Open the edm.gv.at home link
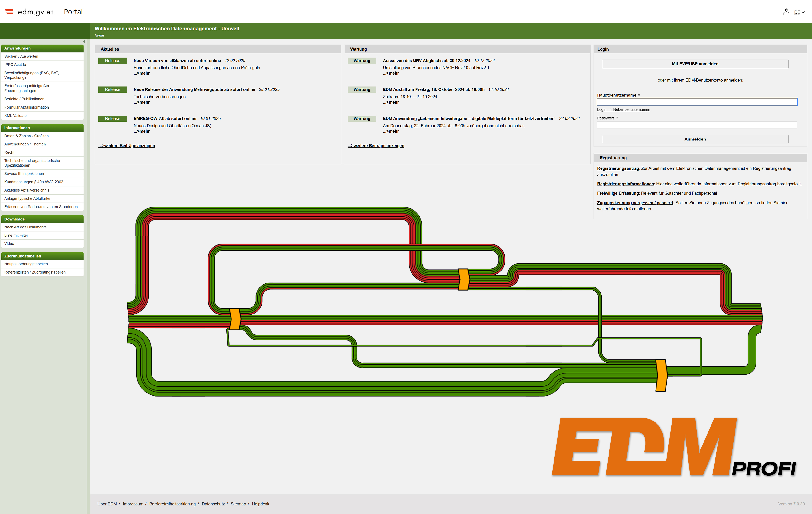 [x=36, y=12]
